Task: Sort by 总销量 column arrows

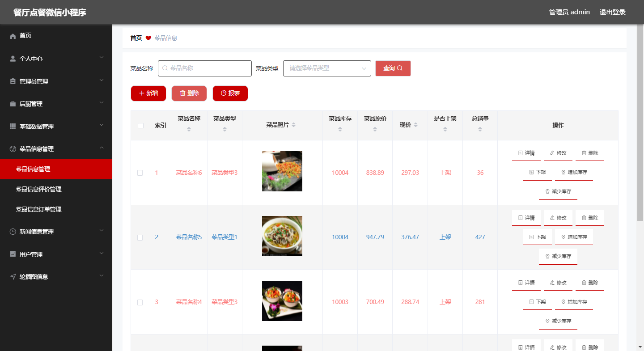Action: pos(480,129)
